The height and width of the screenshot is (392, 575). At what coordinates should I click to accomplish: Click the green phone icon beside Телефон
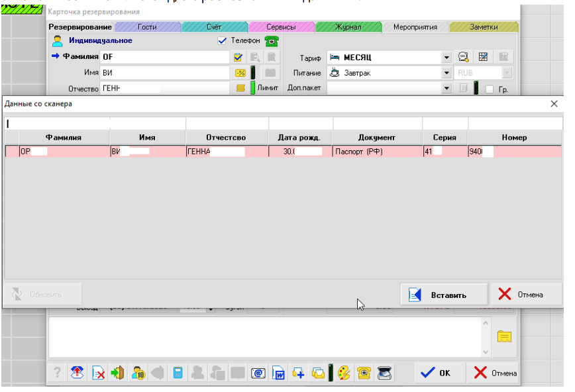click(x=271, y=41)
